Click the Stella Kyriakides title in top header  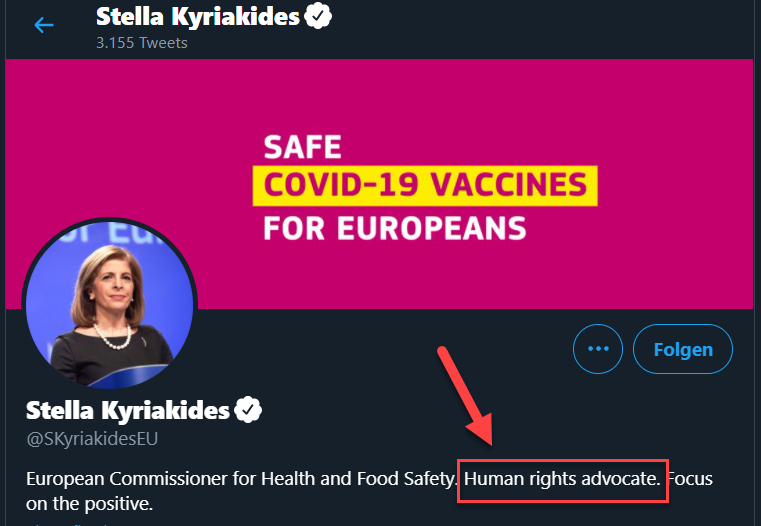pos(196,16)
